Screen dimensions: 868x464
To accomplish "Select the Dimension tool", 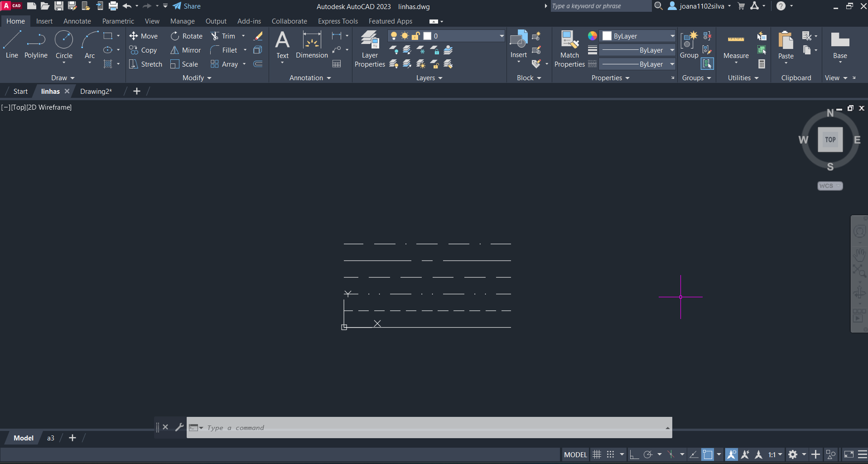I will [x=312, y=45].
